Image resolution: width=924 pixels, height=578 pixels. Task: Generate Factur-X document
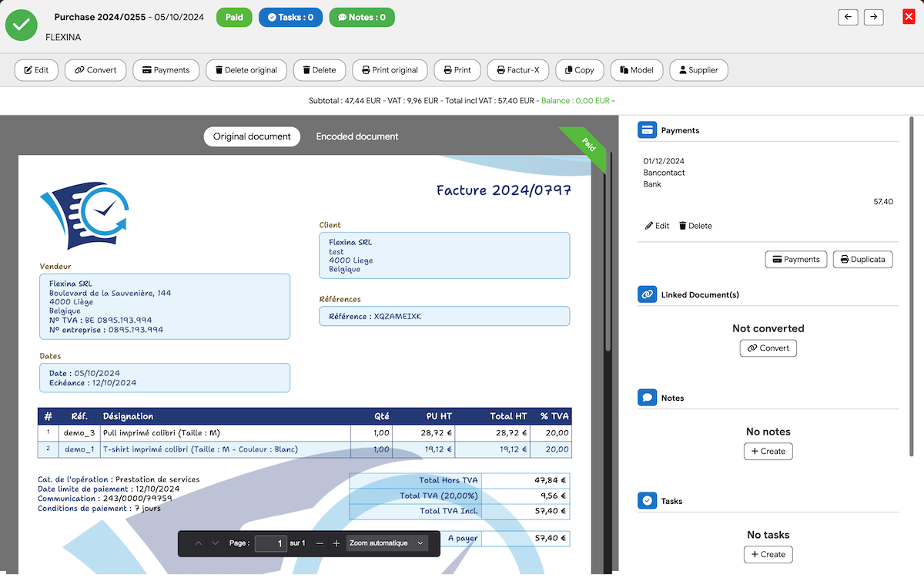click(x=518, y=70)
